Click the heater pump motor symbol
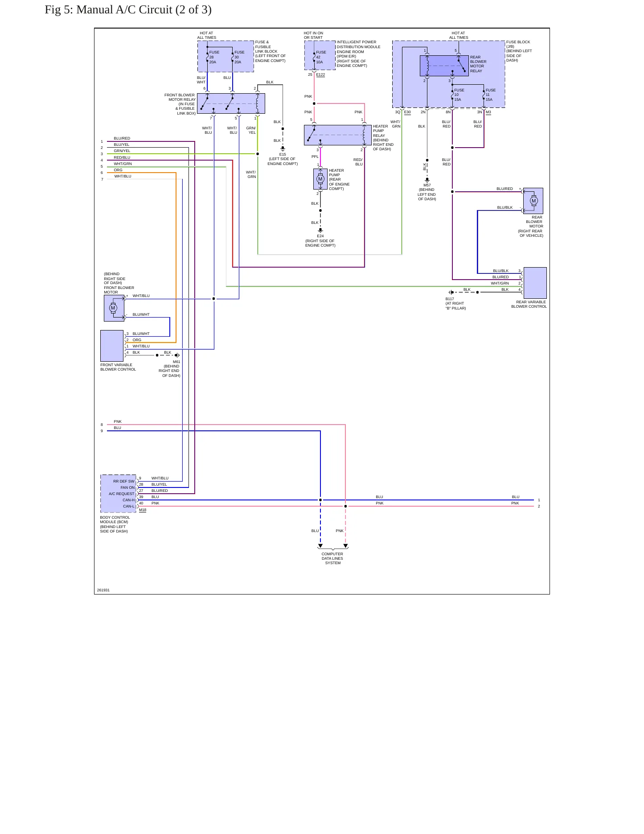The width and height of the screenshot is (644, 834). 320,179
